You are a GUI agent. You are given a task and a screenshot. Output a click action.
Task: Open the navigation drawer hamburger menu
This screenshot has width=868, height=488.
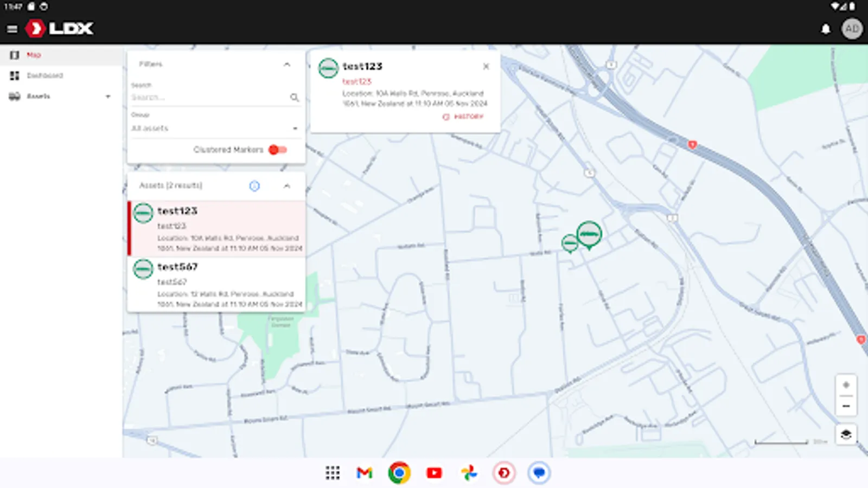[12, 29]
